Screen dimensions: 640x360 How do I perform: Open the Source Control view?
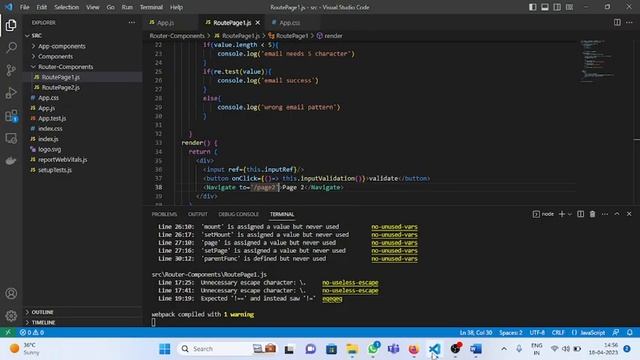click(x=11, y=70)
